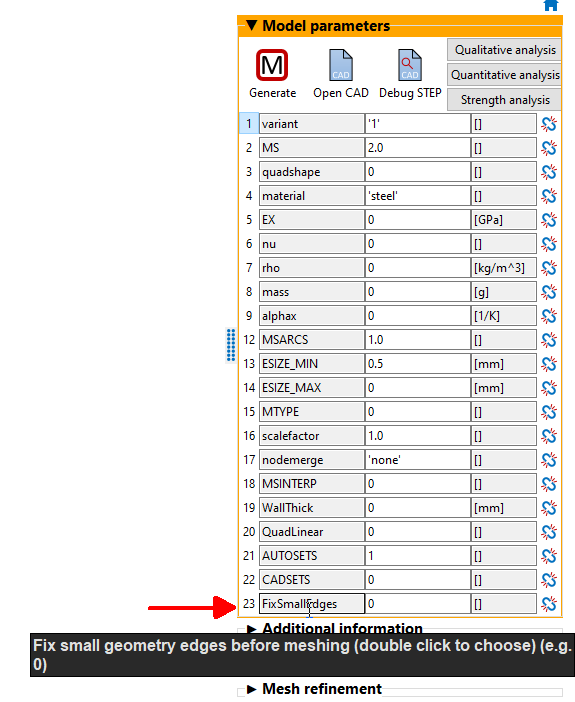
Task: Click link icon beside variant row
Action: coord(549,124)
